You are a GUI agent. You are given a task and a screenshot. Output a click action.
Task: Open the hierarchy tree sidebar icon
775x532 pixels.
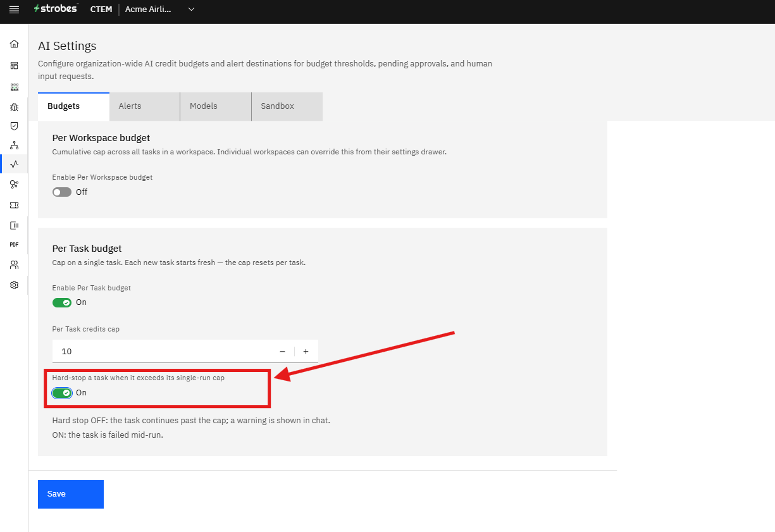click(14, 145)
